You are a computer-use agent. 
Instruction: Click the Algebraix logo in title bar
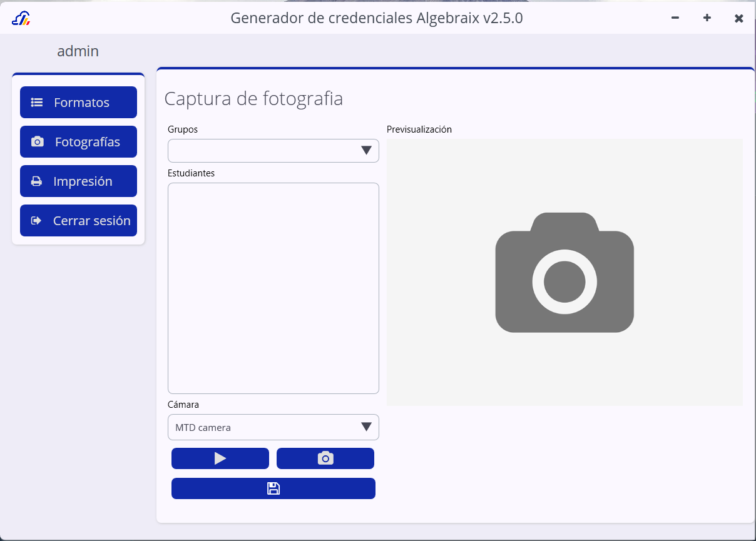(x=21, y=19)
